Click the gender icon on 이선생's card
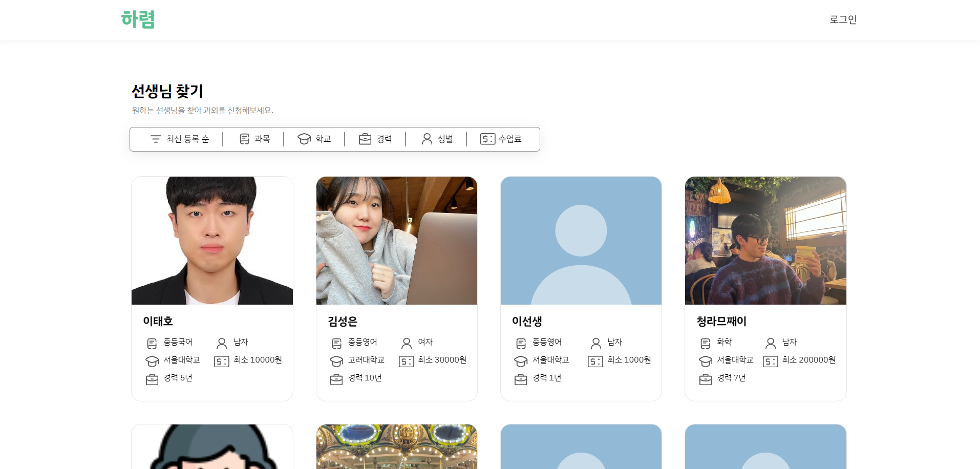This screenshot has width=980, height=469. pos(596,343)
